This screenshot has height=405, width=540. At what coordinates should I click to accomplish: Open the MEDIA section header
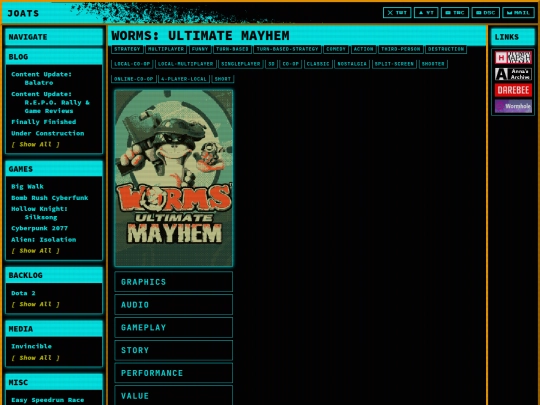point(54,329)
